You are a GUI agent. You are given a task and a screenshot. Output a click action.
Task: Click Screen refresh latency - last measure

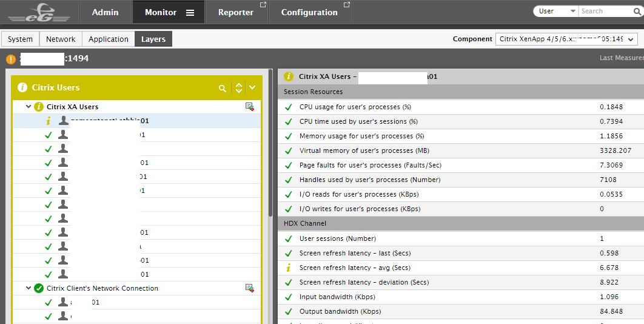(355, 253)
